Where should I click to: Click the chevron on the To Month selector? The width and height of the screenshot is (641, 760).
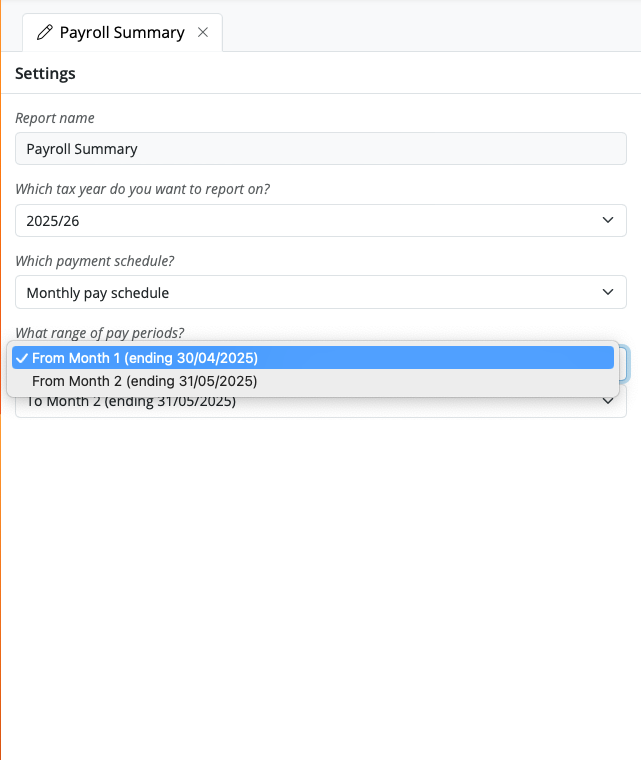coord(608,401)
